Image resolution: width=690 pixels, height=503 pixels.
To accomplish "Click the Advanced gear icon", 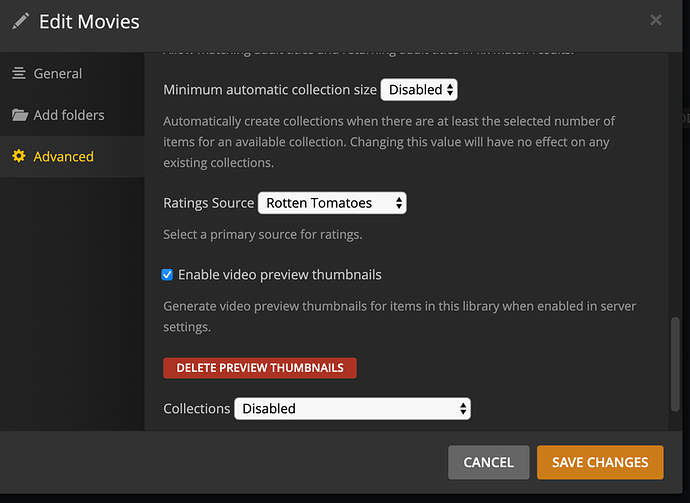I will (19, 157).
